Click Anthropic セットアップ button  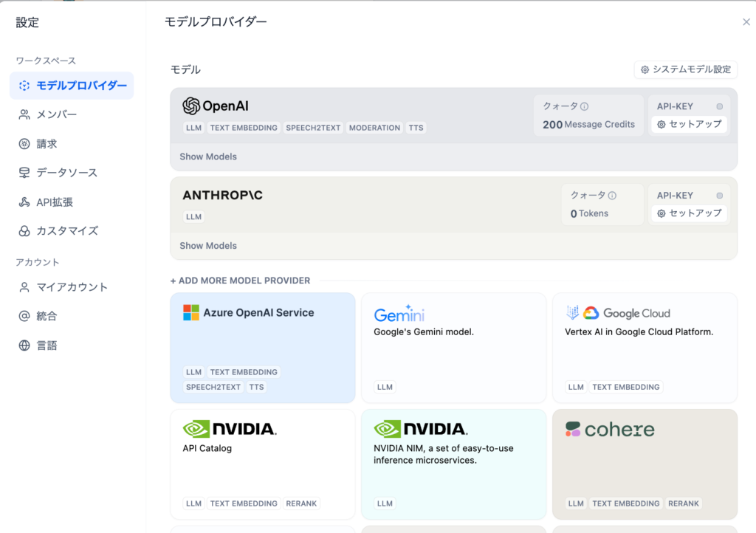[x=690, y=213]
